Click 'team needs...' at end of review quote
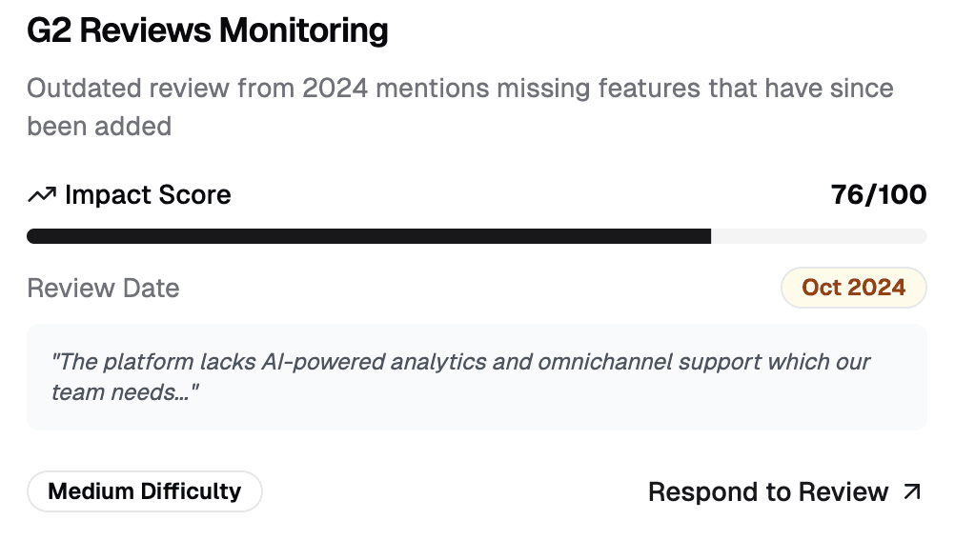 [125, 392]
